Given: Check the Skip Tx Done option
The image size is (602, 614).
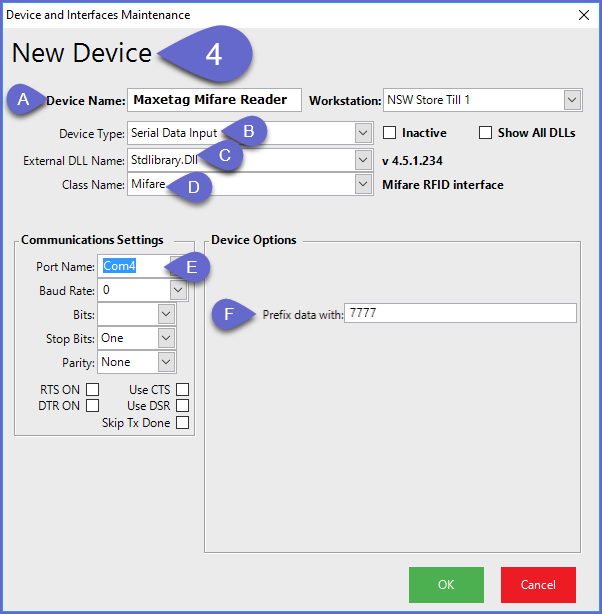Looking at the screenshot, I should 182,423.
